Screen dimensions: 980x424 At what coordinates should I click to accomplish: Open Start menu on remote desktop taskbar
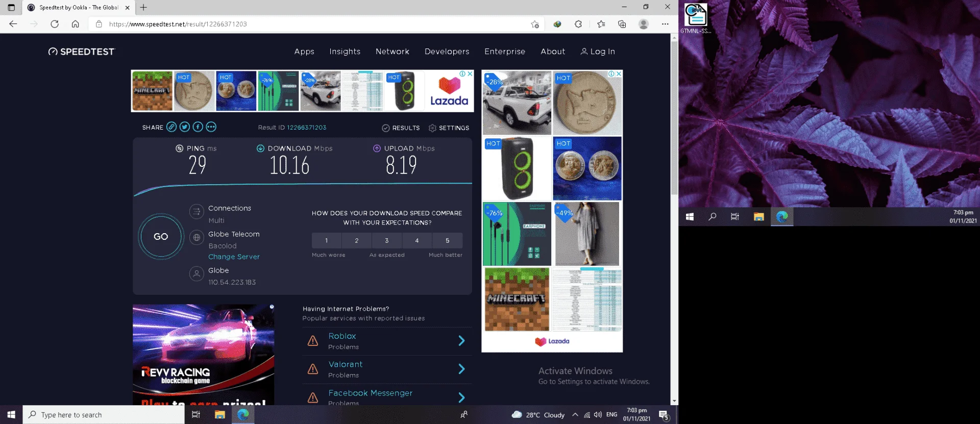coord(690,217)
